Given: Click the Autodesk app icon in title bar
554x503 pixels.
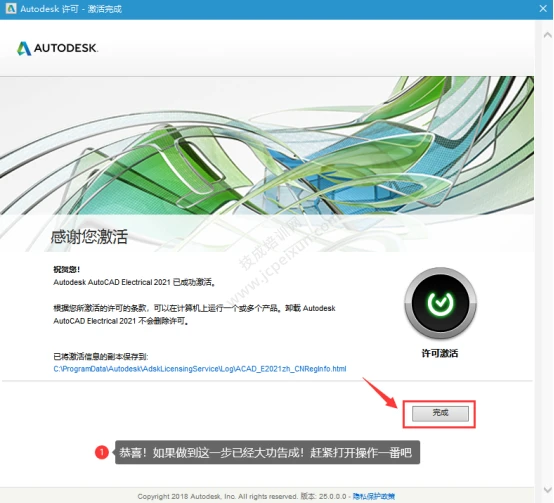Looking at the screenshot, I should 11,8.
